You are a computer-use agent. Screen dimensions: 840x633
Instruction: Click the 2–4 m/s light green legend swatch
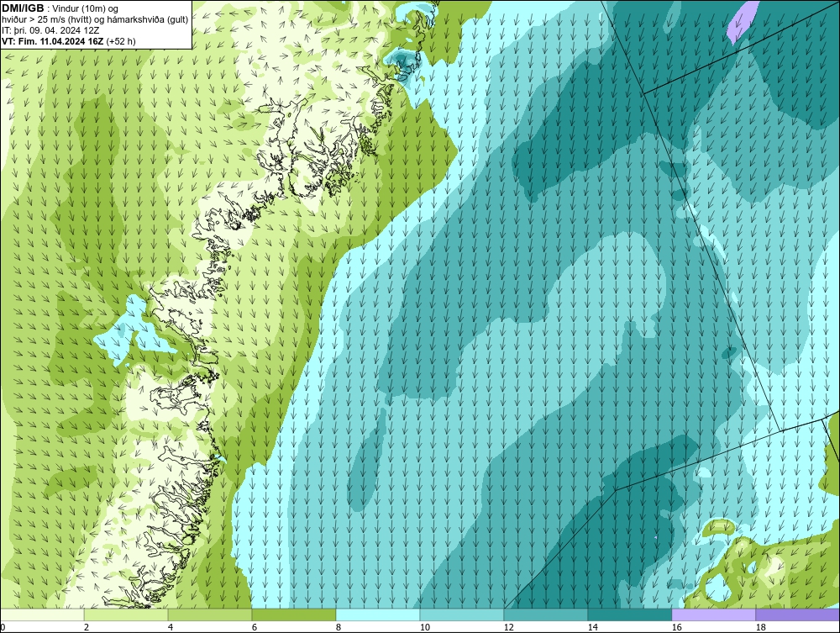[126, 615]
